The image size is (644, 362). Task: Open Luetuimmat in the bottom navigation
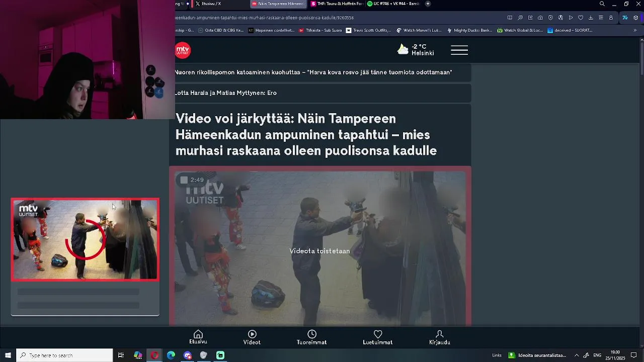click(378, 337)
